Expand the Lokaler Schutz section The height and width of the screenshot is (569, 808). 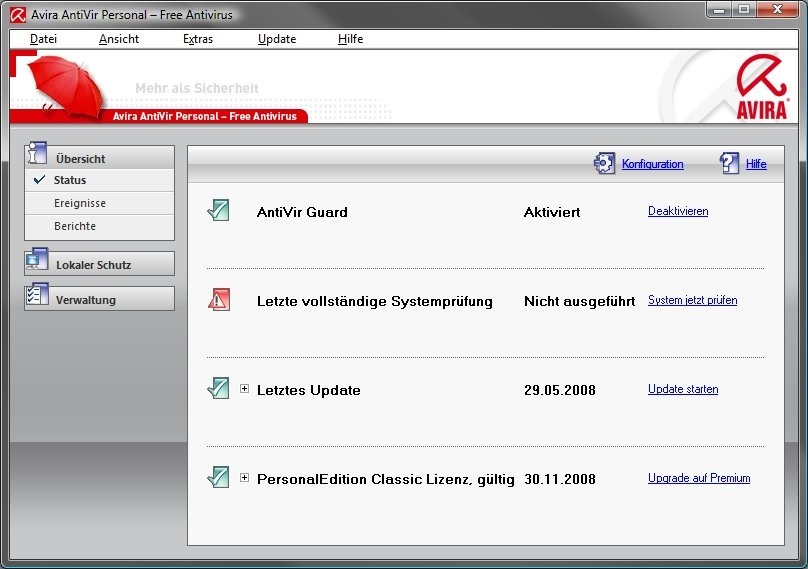[x=99, y=264]
